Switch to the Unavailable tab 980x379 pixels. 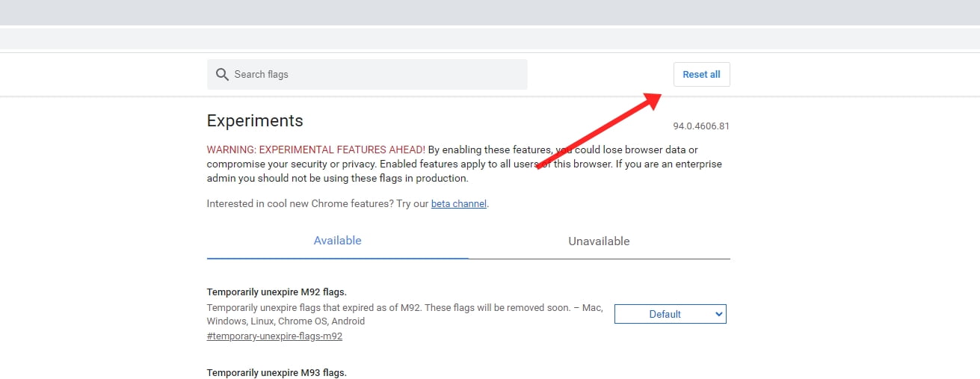point(599,241)
